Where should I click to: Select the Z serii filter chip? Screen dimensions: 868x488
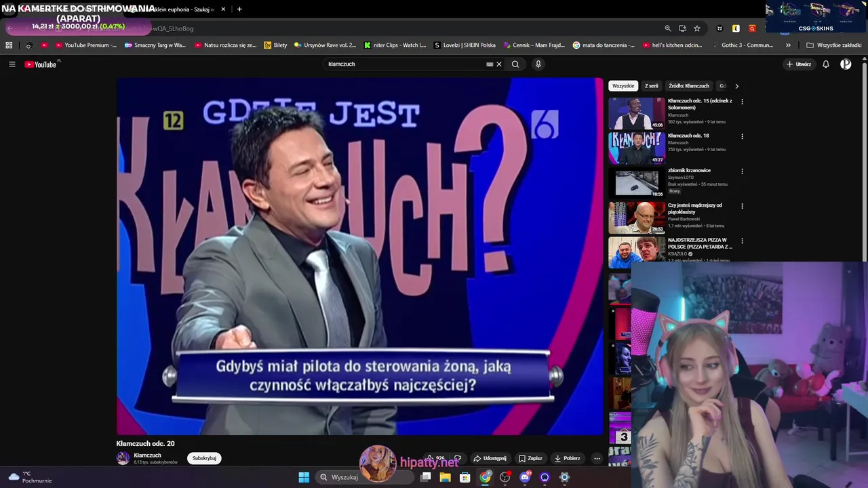(x=652, y=86)
